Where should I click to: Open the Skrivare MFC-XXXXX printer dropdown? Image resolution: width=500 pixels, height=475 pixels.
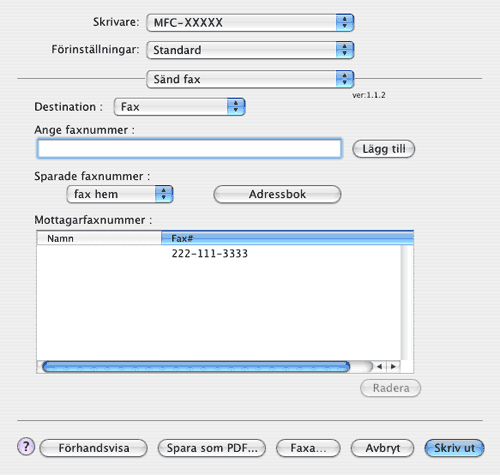coord(250,23)
